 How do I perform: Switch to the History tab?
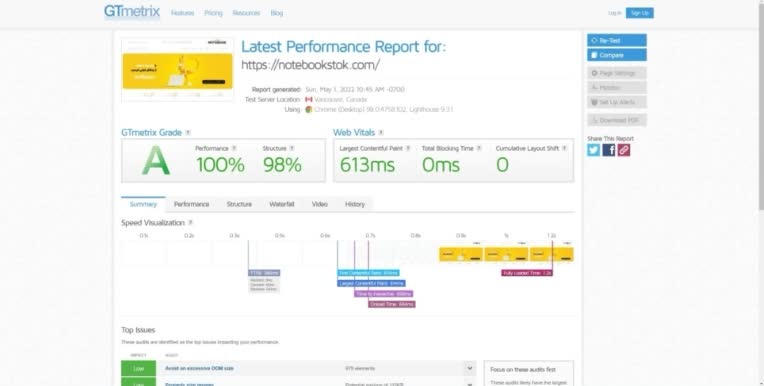click(355, 204)
